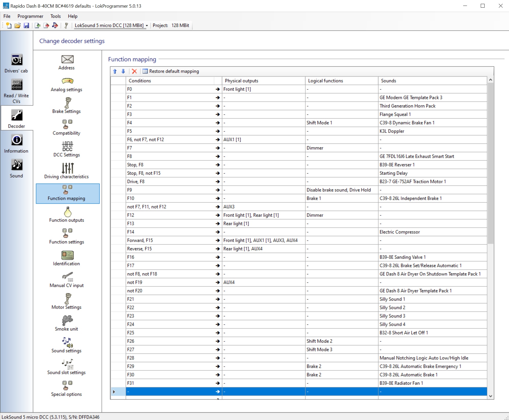Click the move row up arrow

click(x=115, y=71)
